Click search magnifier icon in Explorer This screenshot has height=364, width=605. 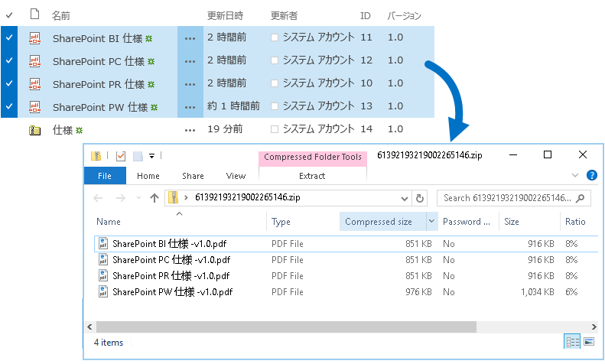pyautogui.click(x=580, y=198)
